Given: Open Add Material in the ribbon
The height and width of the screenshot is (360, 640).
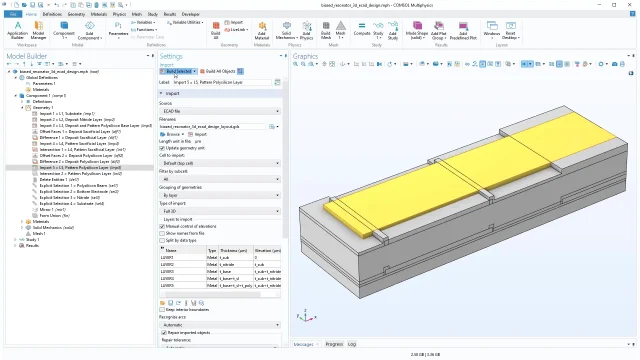Looking at the screenshot, I should (x=262, y=31).
